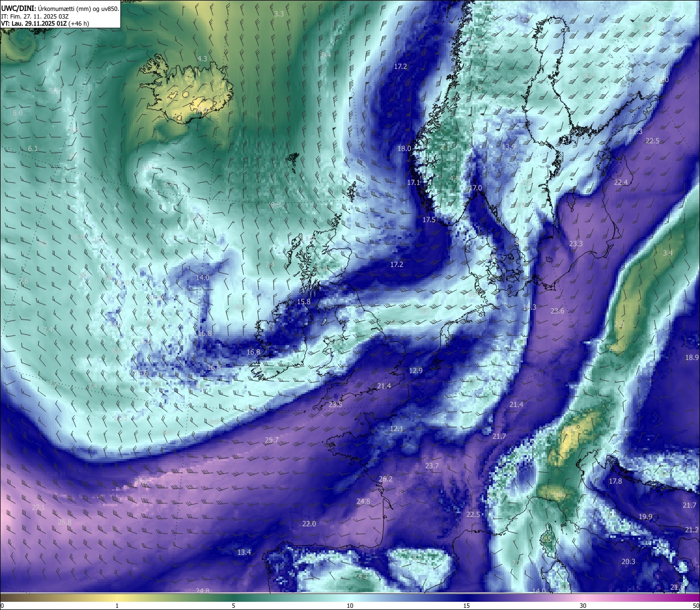Click the 26.2 value label

(x=386, y=479)
